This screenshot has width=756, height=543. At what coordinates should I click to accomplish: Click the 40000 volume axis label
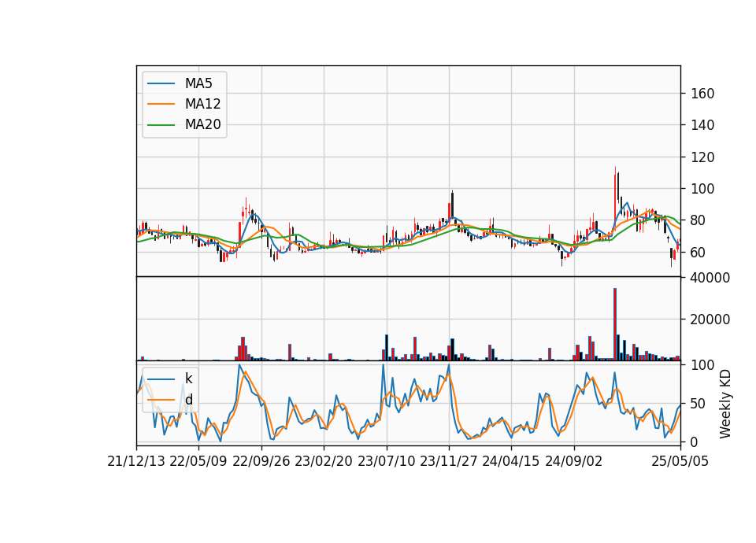coord(710,278)
